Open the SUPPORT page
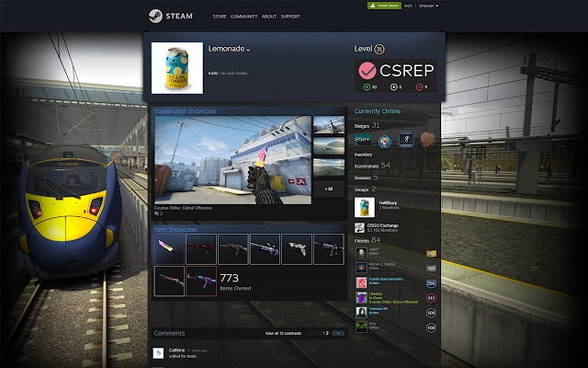Image resolution: width=588 pixels, height=368 pixels. click(290, 17)
